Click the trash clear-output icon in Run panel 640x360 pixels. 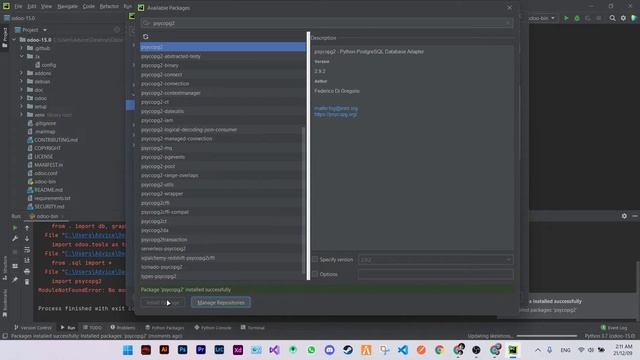(27, 282)
